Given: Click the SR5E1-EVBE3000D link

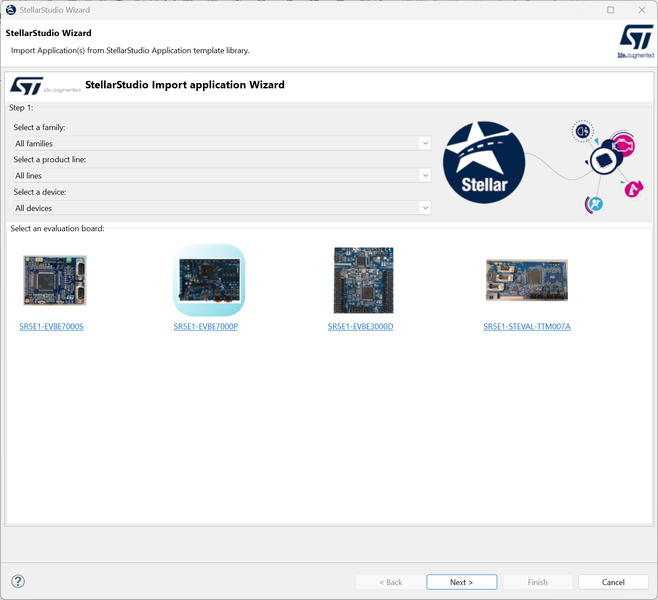Looking at the screenshot, I should pos(360,326).
